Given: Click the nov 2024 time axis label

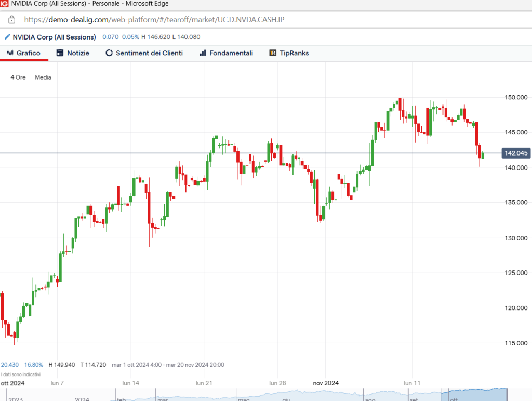Looking at the screenshot, I should [326, 383].
